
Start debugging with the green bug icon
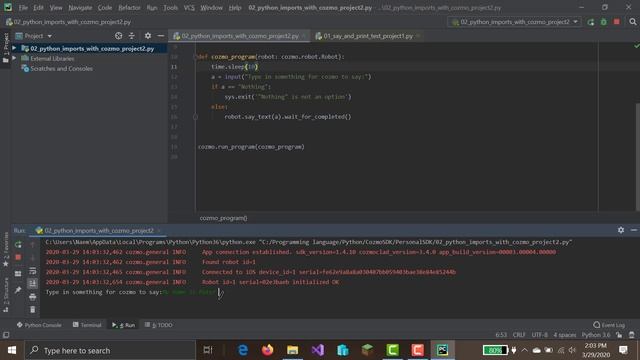pos(604,22)
